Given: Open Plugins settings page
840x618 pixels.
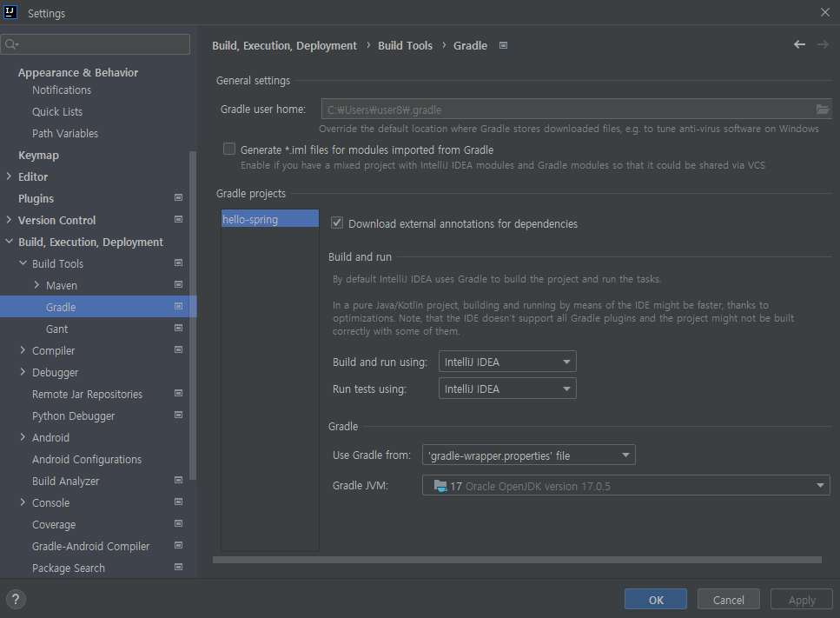Looking at the screenshot, I should [x=36, y=199].
